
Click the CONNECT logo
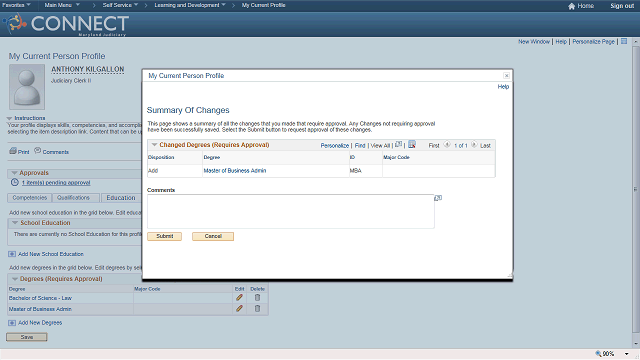coord(67,24)
